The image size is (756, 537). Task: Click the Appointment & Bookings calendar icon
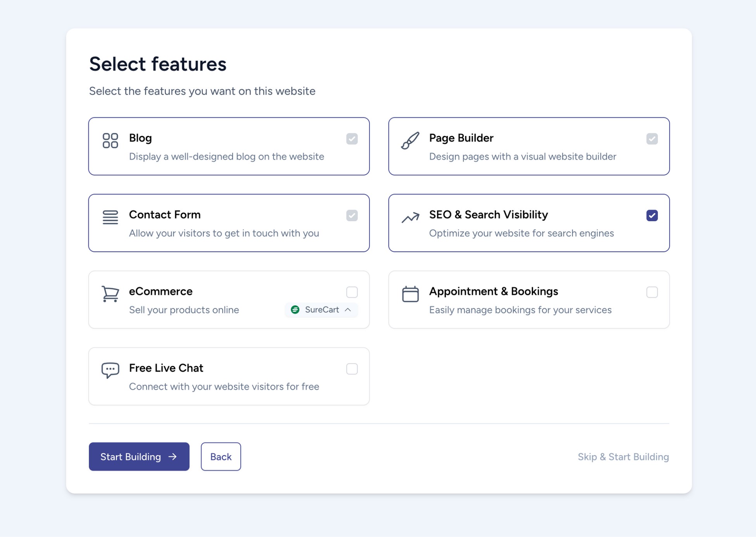pyautogui.click(x=411, y=294)
